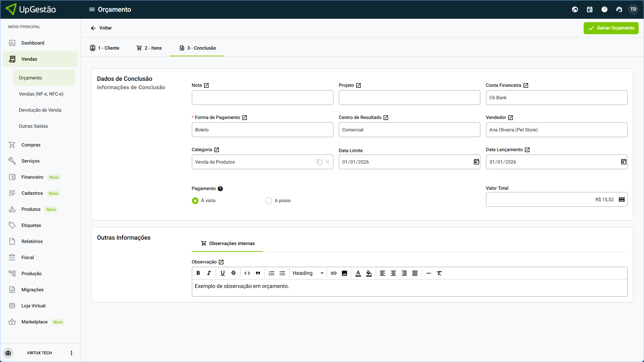The image size is (644, 362).
Task: Open the Data Limite calendar picker
Action: [x=476, y=162]
